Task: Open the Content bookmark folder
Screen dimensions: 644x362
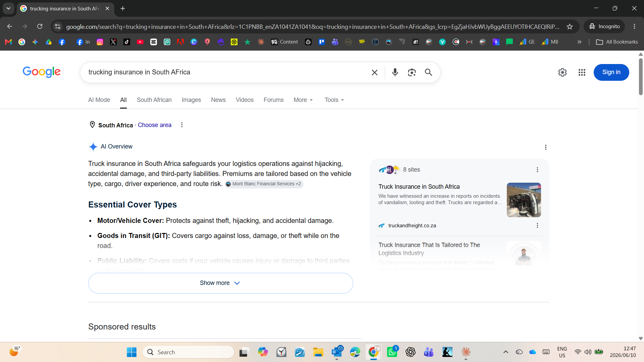Action: [284, 42]
